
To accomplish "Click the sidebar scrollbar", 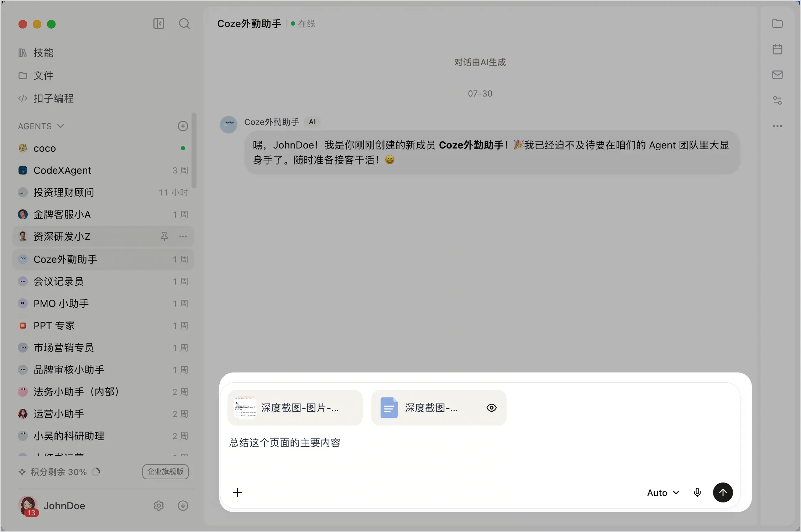I will click(x=194, y=150).
